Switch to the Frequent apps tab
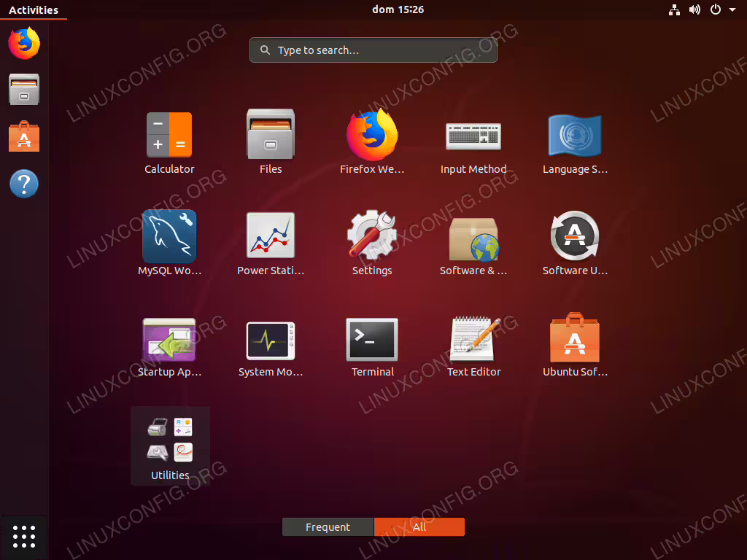Screen dimensions: 747x560 point(328,526)
